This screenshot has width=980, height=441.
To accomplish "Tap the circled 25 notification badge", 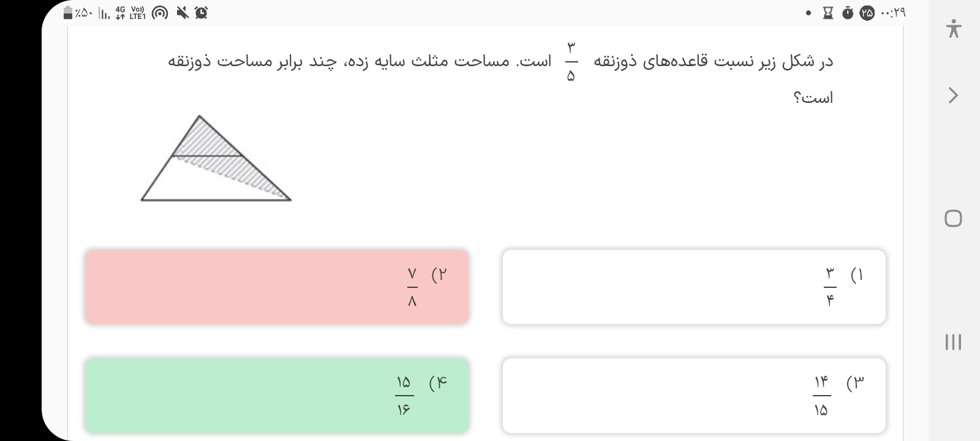I will 867,13.
